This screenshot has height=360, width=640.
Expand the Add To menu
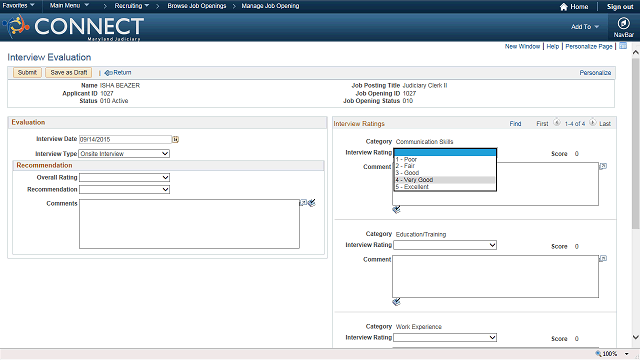tap(584, 27)
